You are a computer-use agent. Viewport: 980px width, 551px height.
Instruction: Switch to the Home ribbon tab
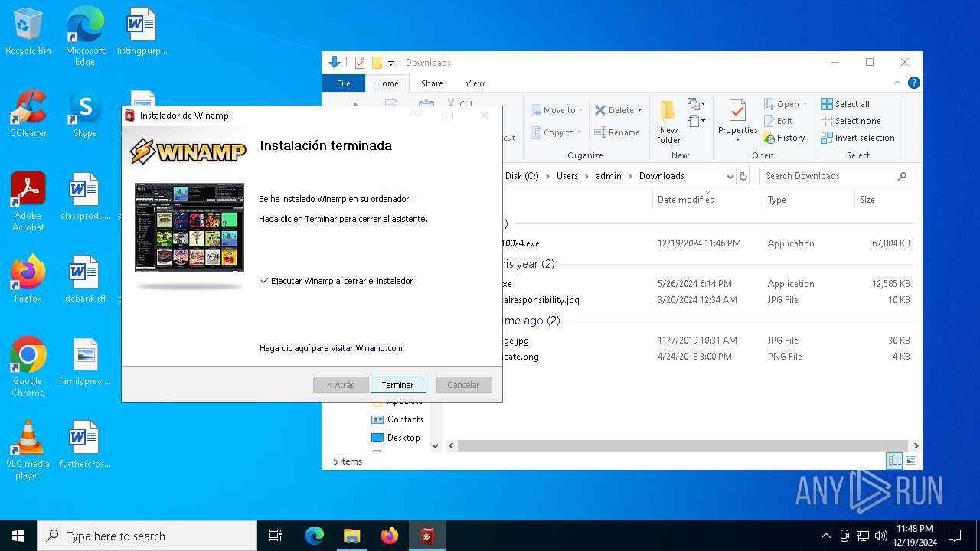click(387, 83)
